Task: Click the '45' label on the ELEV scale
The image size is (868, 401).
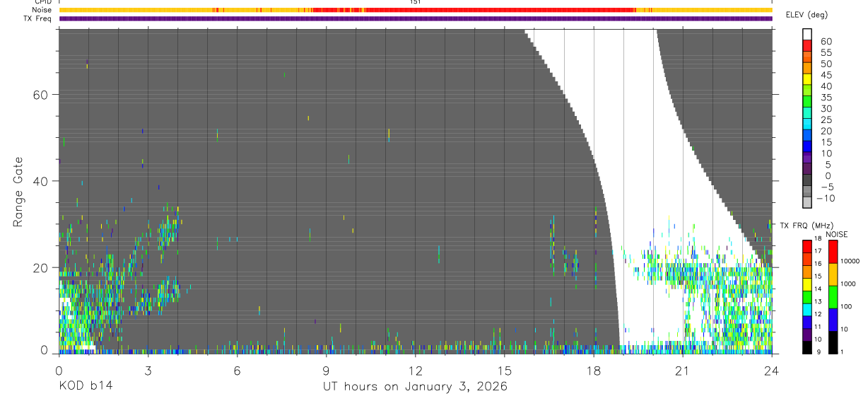Action: [x=826, y=75]
